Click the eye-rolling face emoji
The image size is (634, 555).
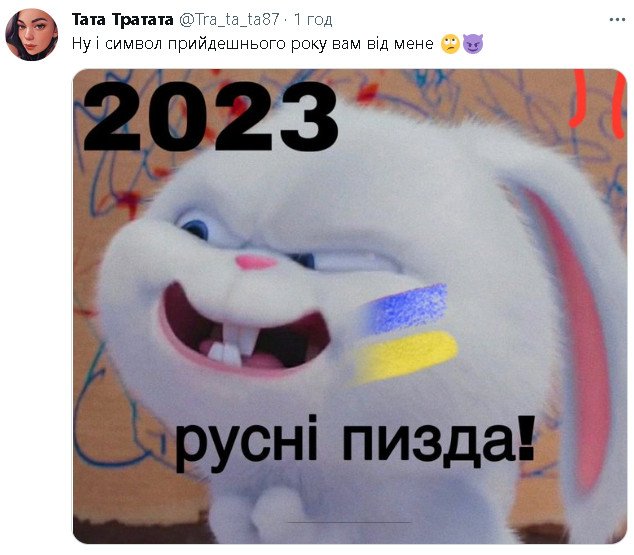click(x=450, y=44)
